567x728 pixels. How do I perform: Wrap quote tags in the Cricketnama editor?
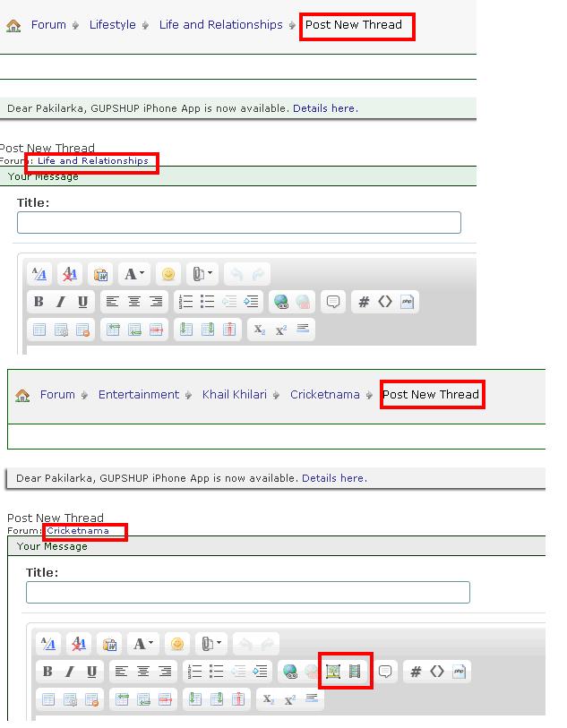coord(385,672)
